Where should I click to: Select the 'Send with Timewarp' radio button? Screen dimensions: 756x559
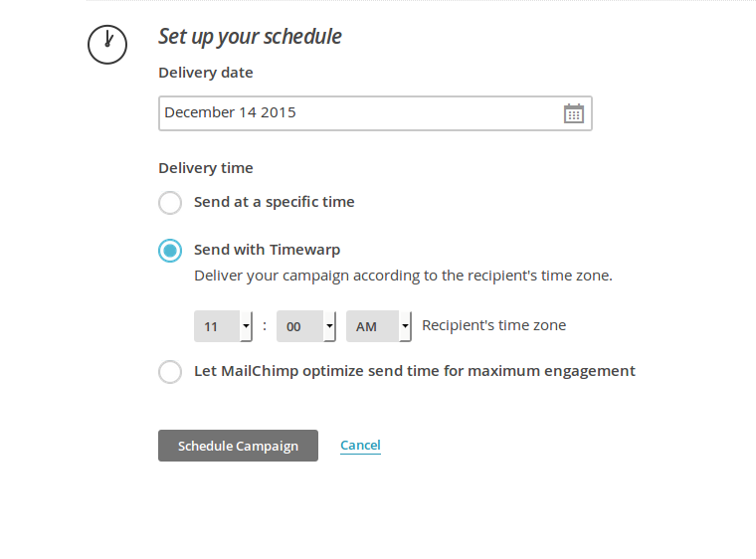click(170, 251)
